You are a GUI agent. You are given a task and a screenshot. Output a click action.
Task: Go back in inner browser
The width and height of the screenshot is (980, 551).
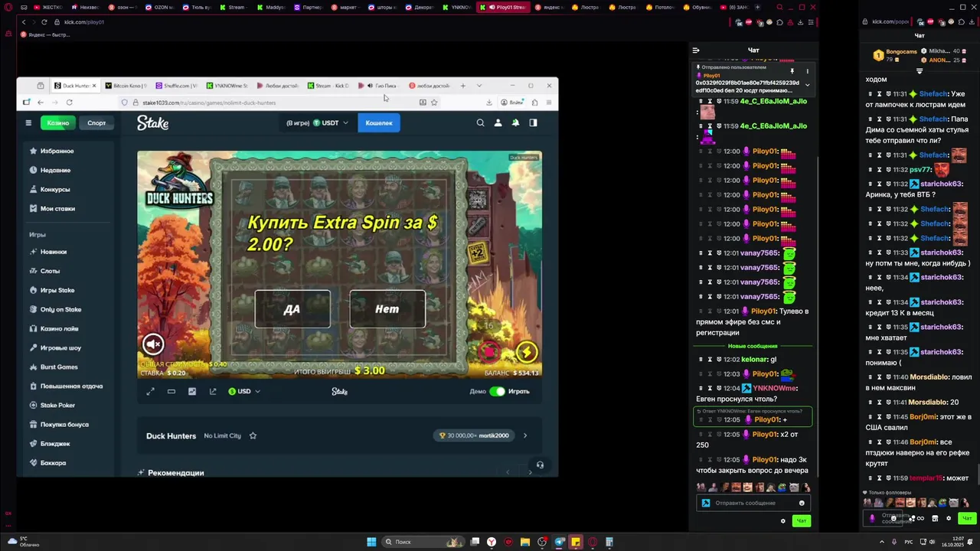(x=40, y=102)
